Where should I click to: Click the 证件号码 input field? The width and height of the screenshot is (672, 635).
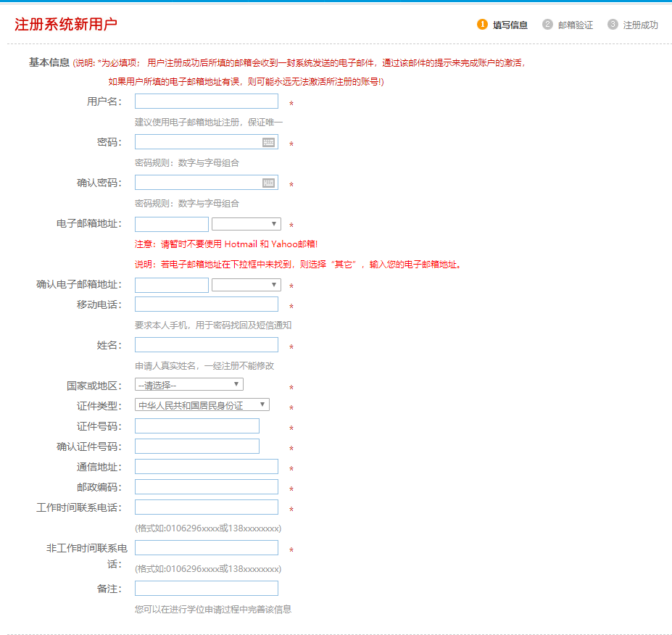click(x=196, y=426)
